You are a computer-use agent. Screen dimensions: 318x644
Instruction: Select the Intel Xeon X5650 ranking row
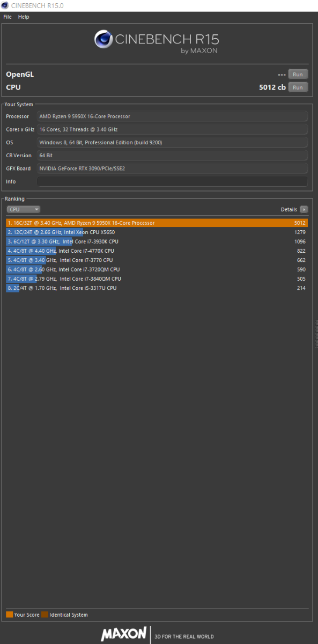[157, 232]
